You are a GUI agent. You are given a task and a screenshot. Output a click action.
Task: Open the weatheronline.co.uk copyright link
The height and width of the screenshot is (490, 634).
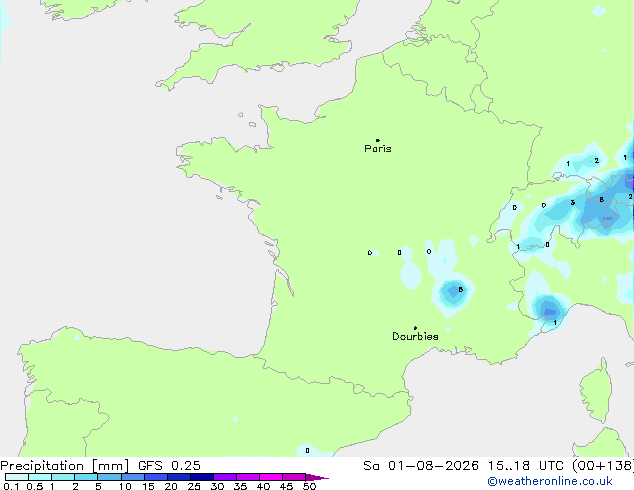click(550, 481)
